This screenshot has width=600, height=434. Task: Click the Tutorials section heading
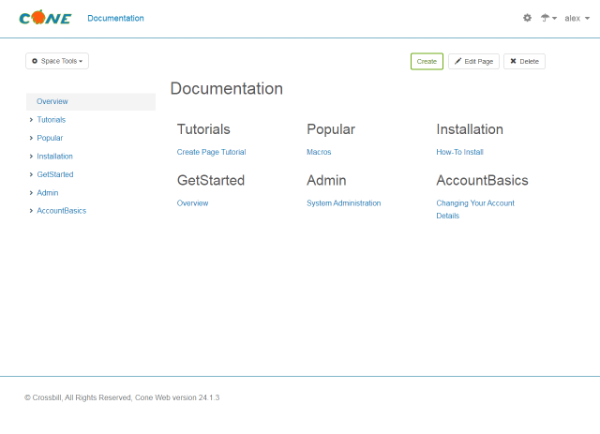coord(204,129)
